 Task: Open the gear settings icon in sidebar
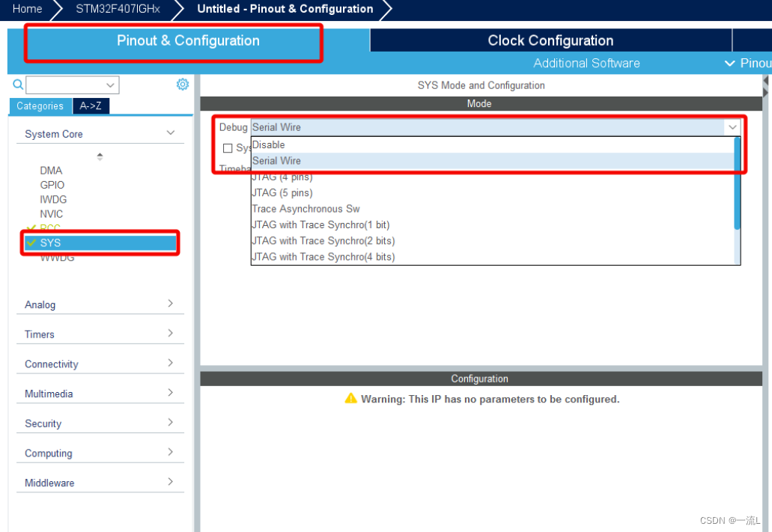(183, 85)
